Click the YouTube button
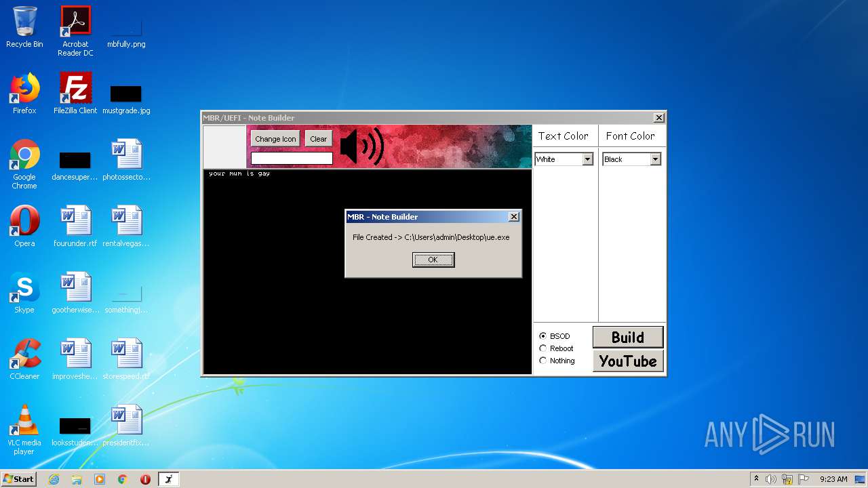This screenshot has width=868, height=488. coord(628,361)
